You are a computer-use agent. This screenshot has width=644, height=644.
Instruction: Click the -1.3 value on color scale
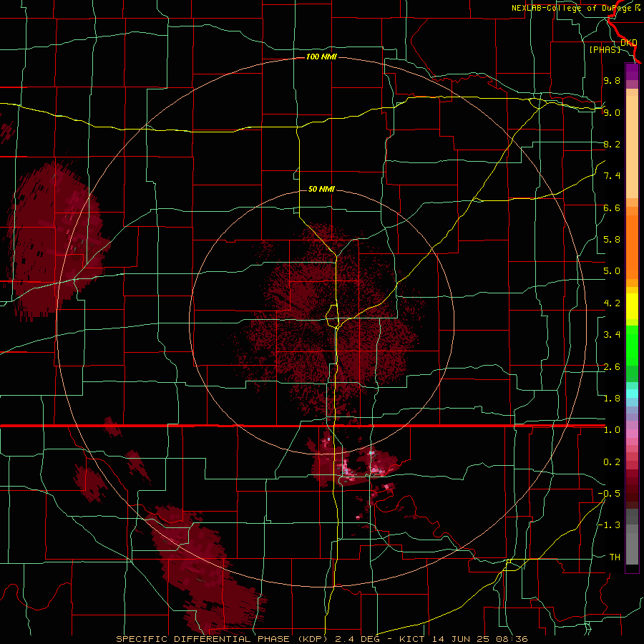click(609, 525)
